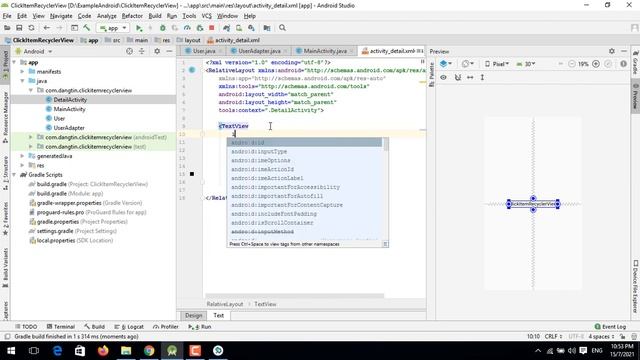Click the horizontal expand arrows icon in preview

point(470,77)
